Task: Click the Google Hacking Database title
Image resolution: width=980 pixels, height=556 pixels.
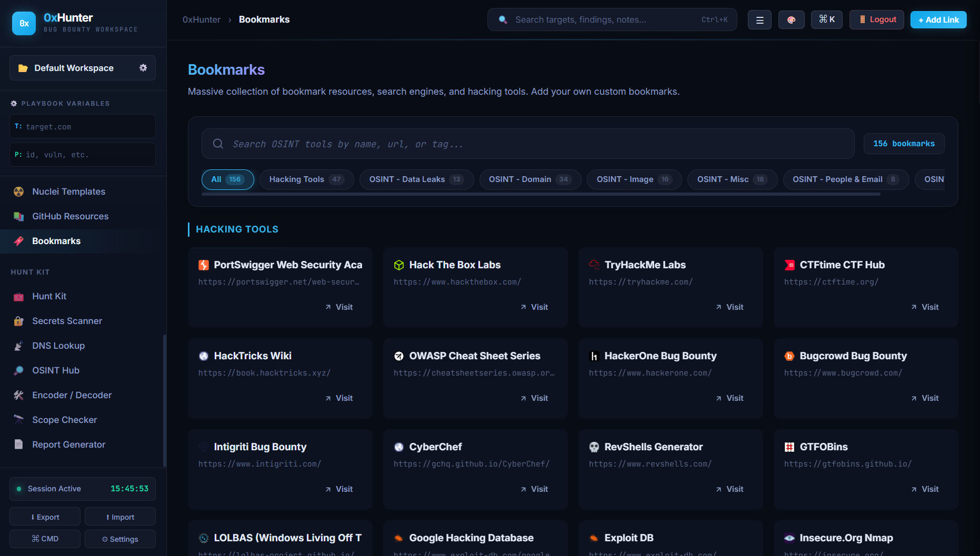Action: point(472,538)
